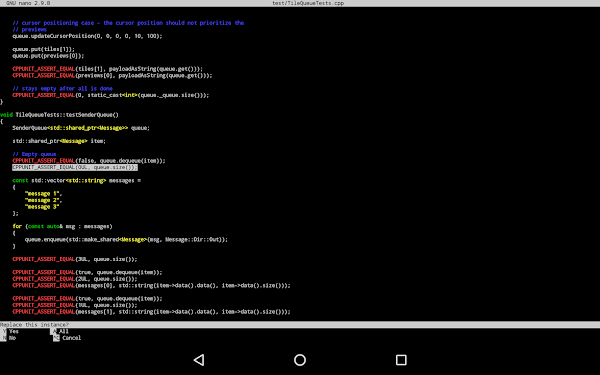Click the assert line comparing messages[0]
This screenshot has width=600, height=375.
coord(152,285)
